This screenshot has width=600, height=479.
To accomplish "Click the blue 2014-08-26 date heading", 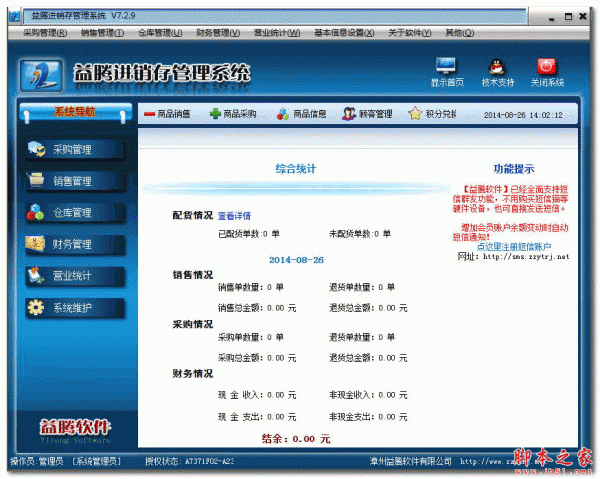I will pyautogui.click(x=296, y=260).
